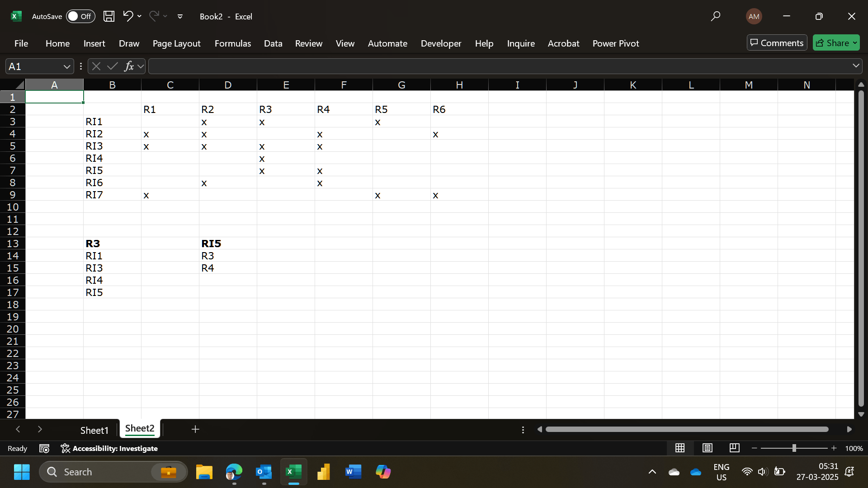This screenshot has width=868, height=488.
Task: Select Normal view mode button
Action: (680, 448)
